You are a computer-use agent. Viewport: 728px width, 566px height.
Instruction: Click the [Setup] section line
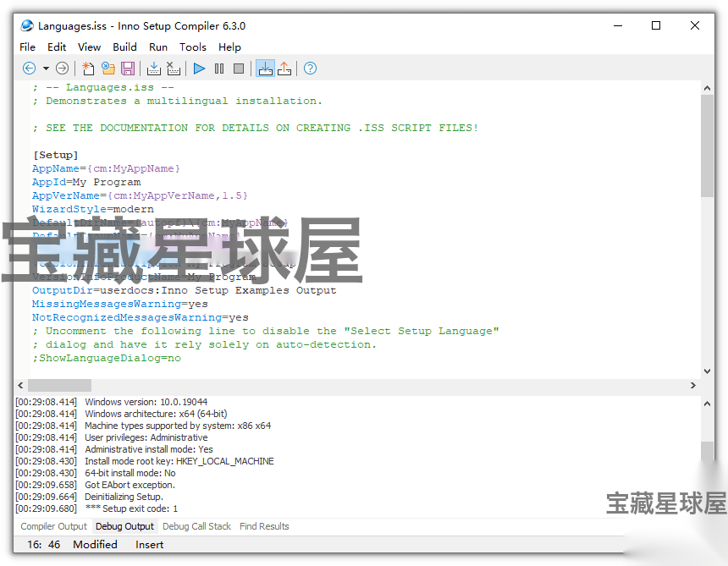point(55,155)
